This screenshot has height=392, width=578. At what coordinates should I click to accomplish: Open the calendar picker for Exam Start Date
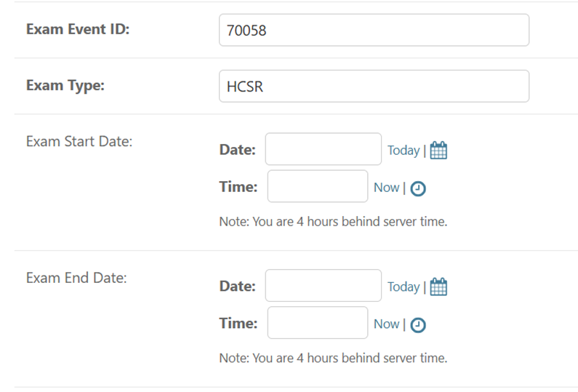tap(438, 150)
